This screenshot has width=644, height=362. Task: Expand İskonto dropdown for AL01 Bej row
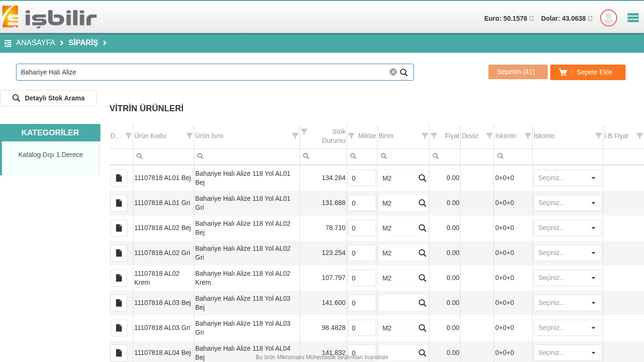[x=568, y=178]
